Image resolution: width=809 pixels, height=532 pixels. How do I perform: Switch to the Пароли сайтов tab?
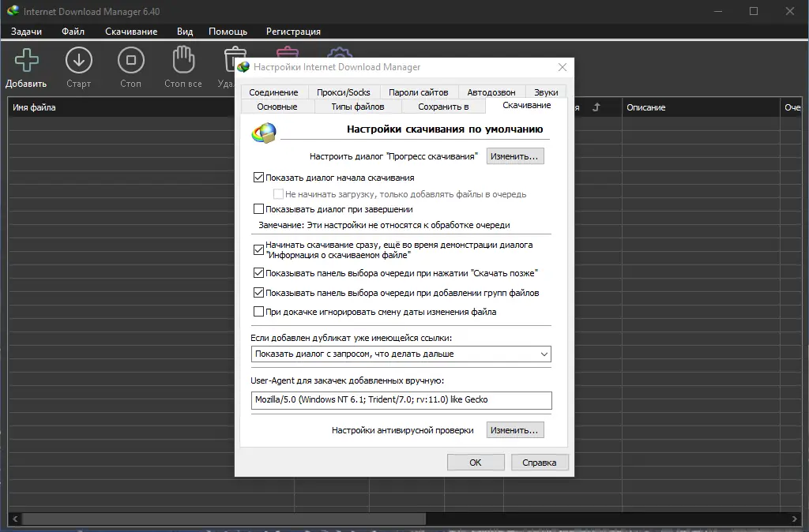(419, 92)
